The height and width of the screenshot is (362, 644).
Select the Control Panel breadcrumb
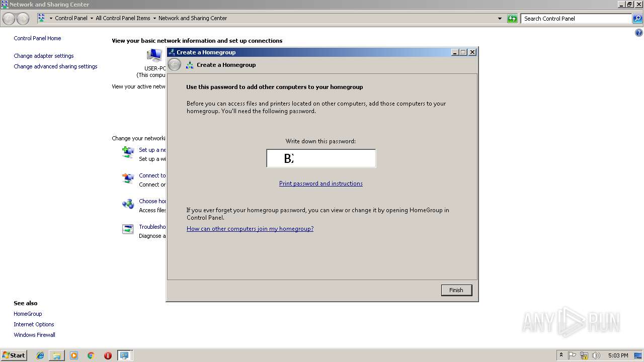coord(71,18)
